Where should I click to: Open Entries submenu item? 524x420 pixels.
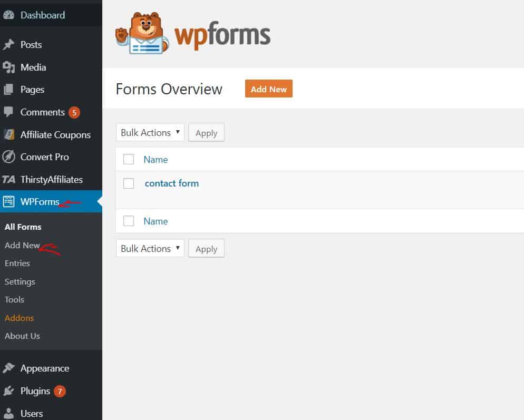coord(17,263)
